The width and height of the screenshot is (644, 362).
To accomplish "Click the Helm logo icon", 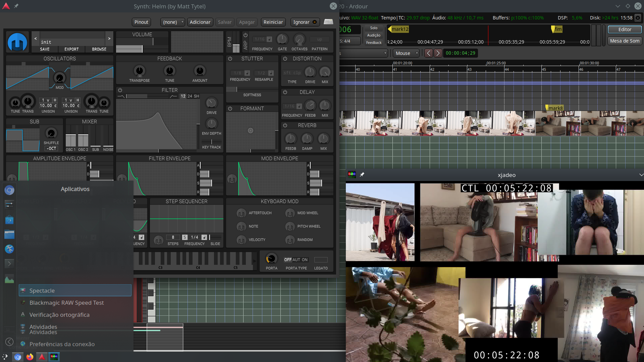I will pyautogui.click(x=17, y=42).
